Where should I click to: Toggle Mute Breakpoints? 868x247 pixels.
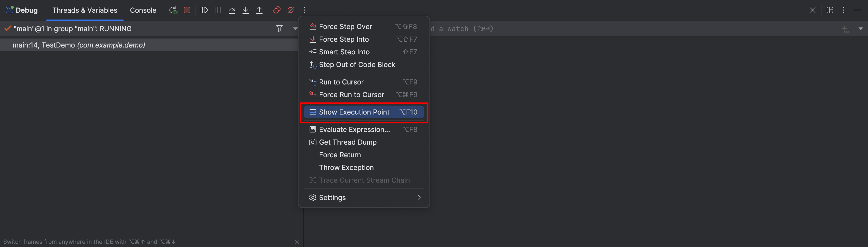pyautogui.click(x=291, y=10)
